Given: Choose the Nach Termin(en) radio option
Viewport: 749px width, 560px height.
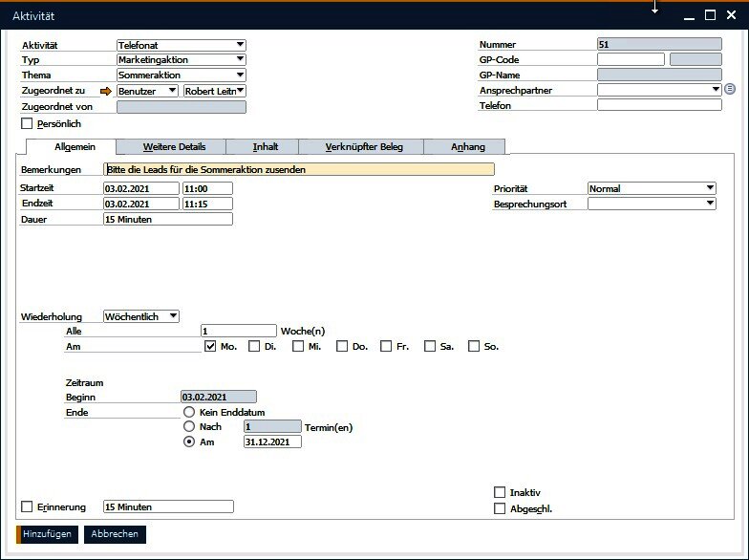Looking at the screenshot, I should (189, 427).
